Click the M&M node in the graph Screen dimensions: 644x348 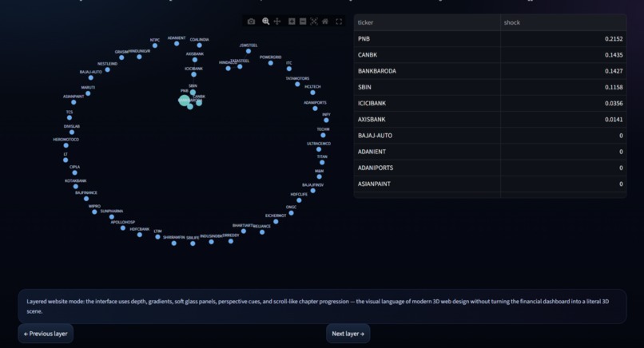click(x=319, y=177)
